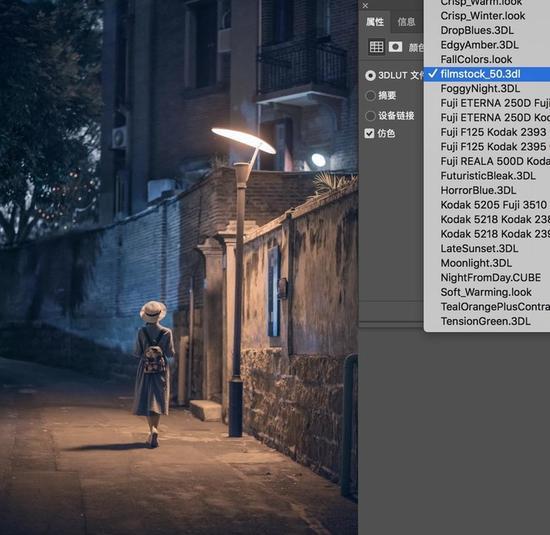Select the 设备链接 (Device Link) radio button
The width and height of the screenshot is (550, 535).
click(x=370, y=115)
